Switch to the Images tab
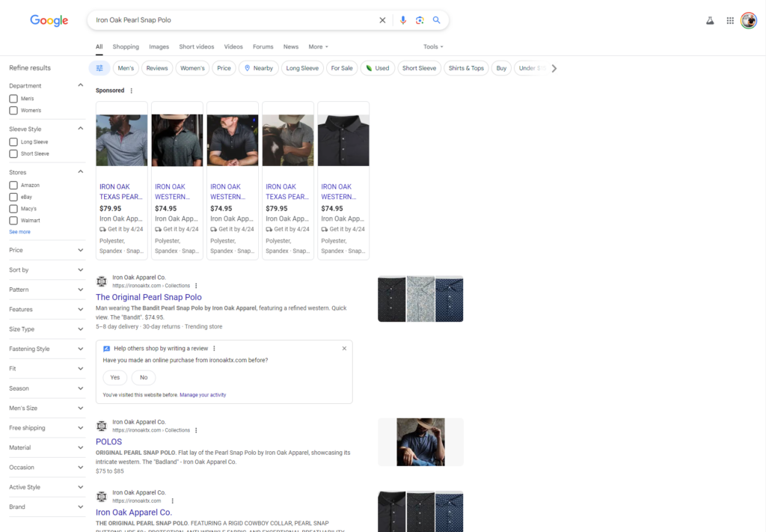The height and width of the screenshot is (532, 766). point(159,47)
